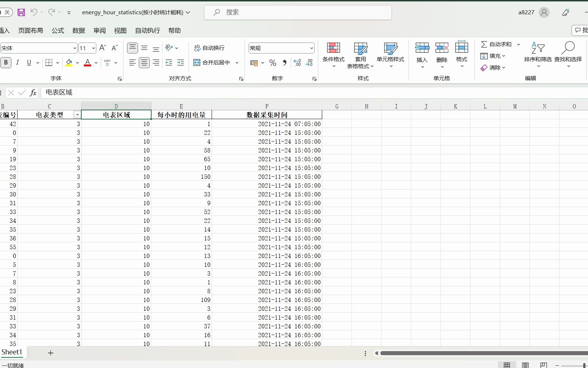Viewport: 588px width, 368px height.
Task: Open the font color dropdown arrow
Action: (96, 63)
